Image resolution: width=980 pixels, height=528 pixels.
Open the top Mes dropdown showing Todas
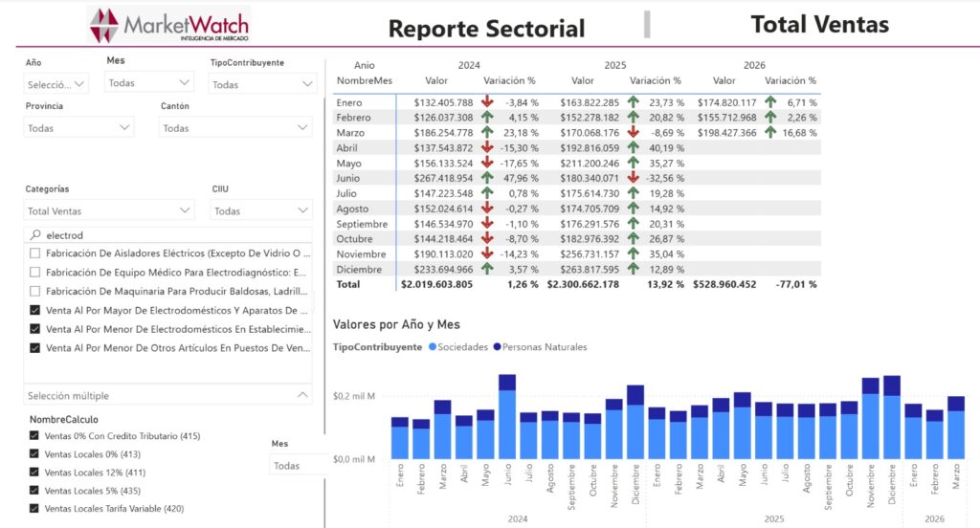click(148, 82)
